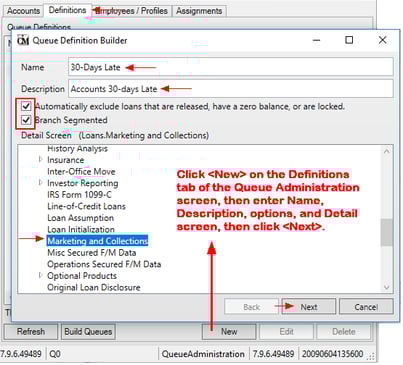403x365 pixels.
Task: Select Operations Secured F/M Data
Action: click(104, 264)
